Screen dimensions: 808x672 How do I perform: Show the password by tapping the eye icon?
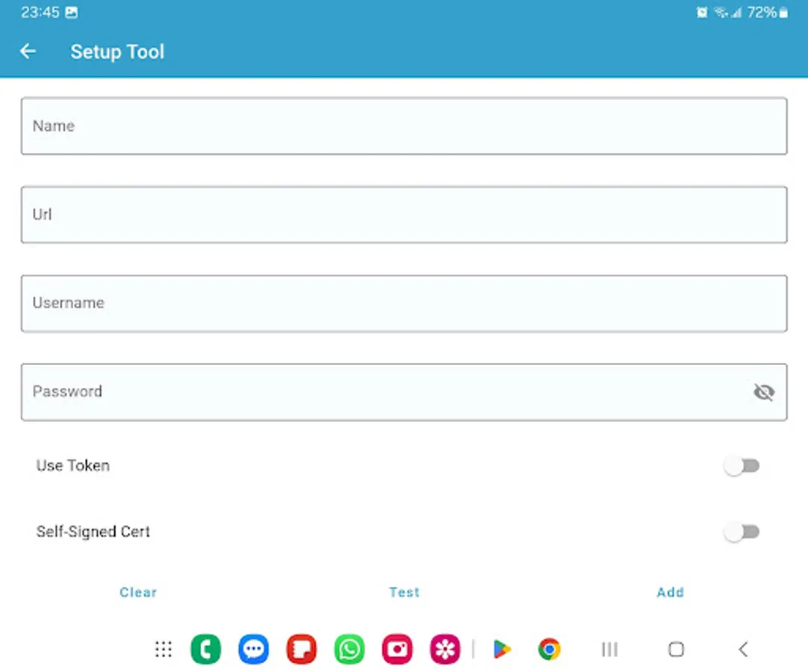764,391
